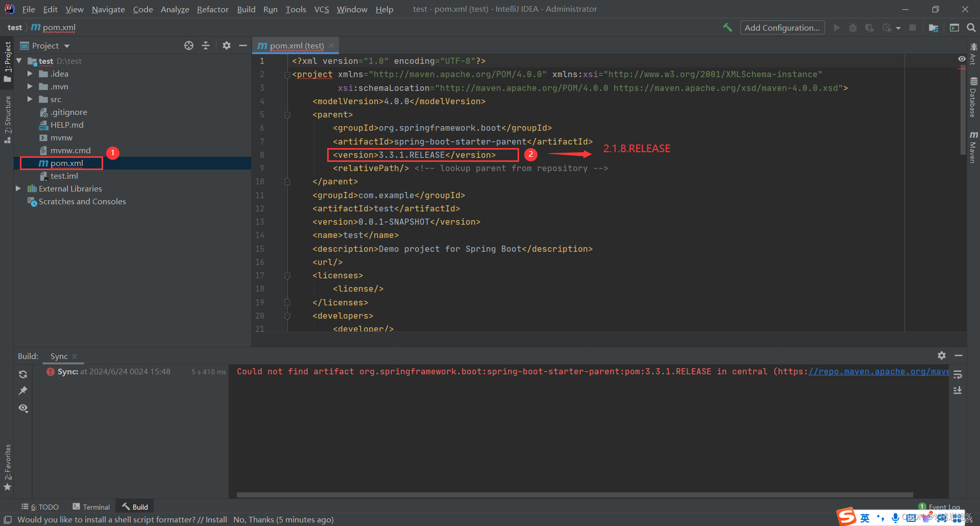Select .gitignore in project tree
Image resolution: width=980 pixels, height=526 pixels.
pyautogui.click(x=68, y=112)
